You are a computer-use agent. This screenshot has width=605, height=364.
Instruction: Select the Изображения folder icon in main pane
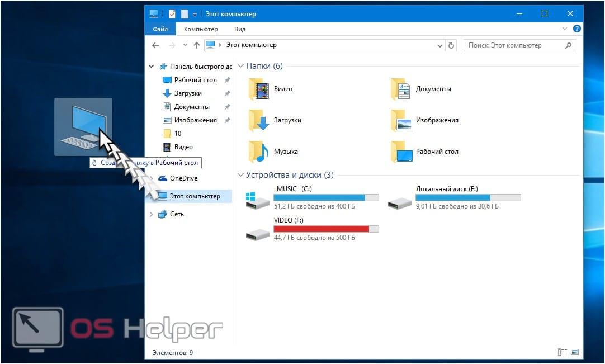(400, 120)
